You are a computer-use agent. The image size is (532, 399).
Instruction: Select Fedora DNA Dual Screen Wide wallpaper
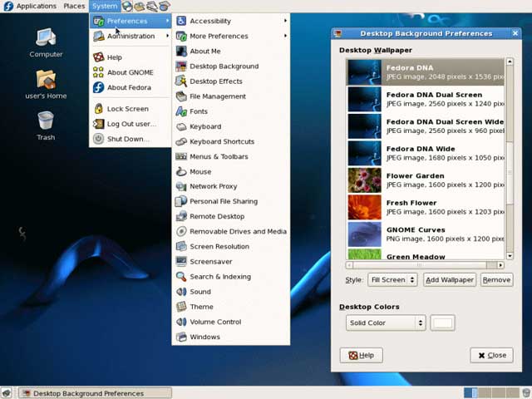425,126
